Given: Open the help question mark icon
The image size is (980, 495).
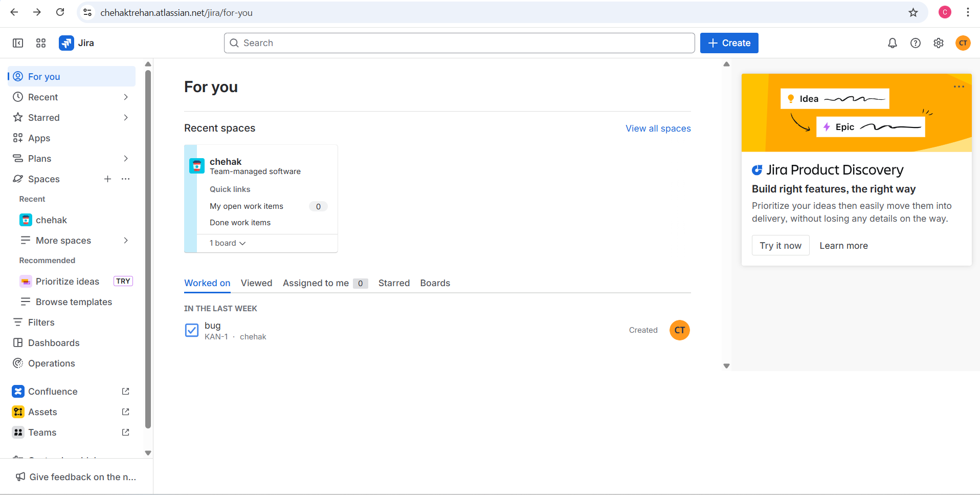Looking at the screenshot, I should tap(916, 43).
